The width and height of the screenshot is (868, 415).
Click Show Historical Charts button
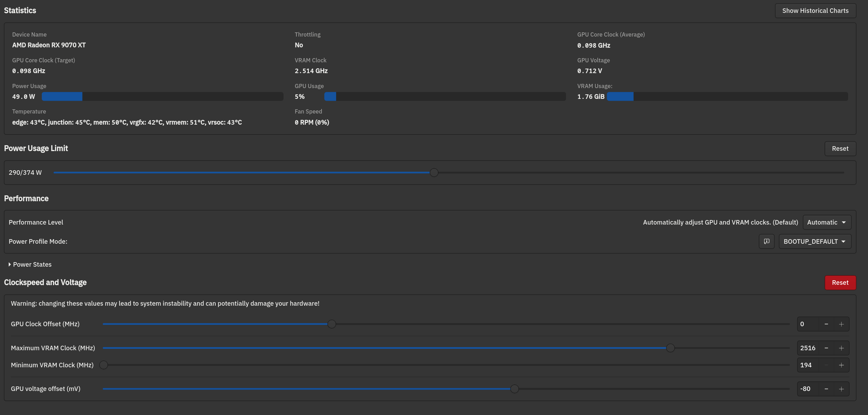tap(815, 11)
